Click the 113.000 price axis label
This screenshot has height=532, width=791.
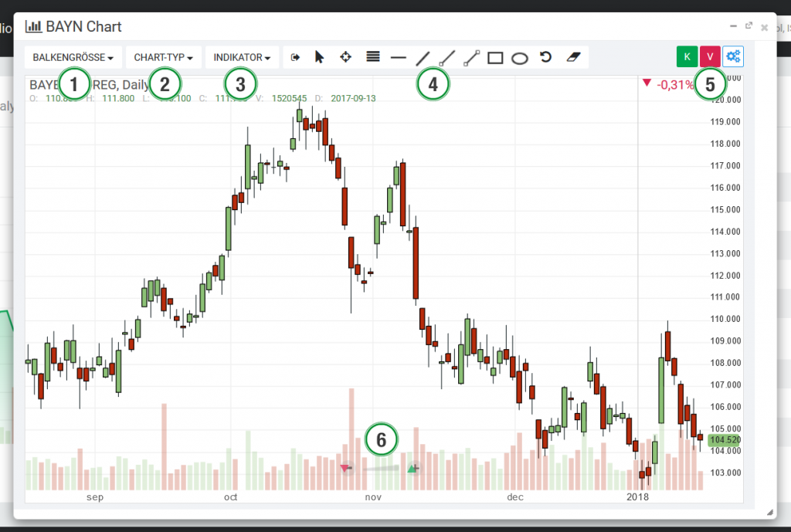(725, 253)
